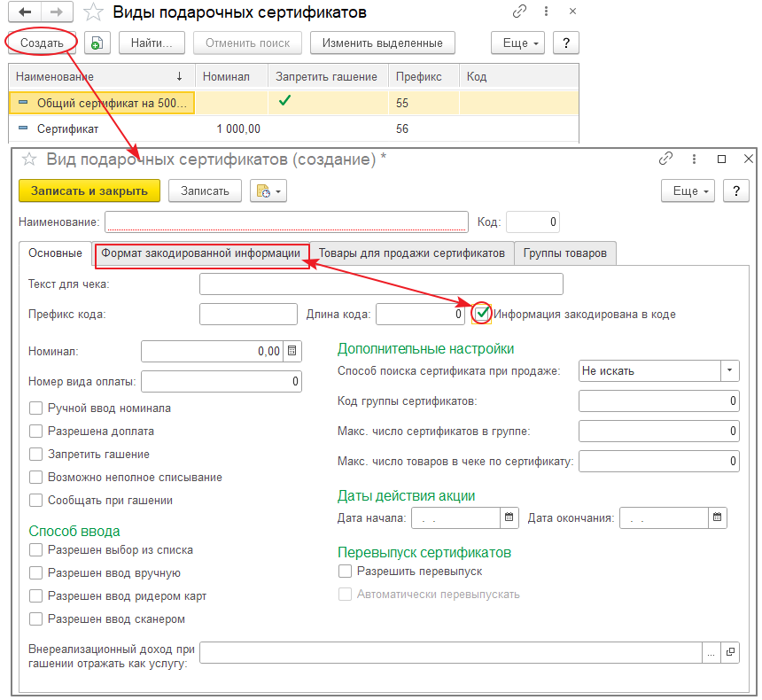Select the Сертификат row in the list

point(67,128)
